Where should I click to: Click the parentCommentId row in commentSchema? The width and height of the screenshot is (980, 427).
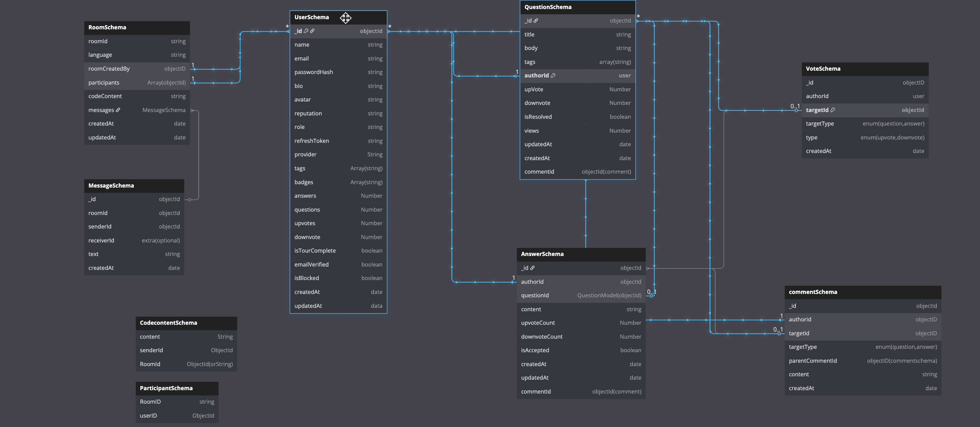(x=862, y=361)
